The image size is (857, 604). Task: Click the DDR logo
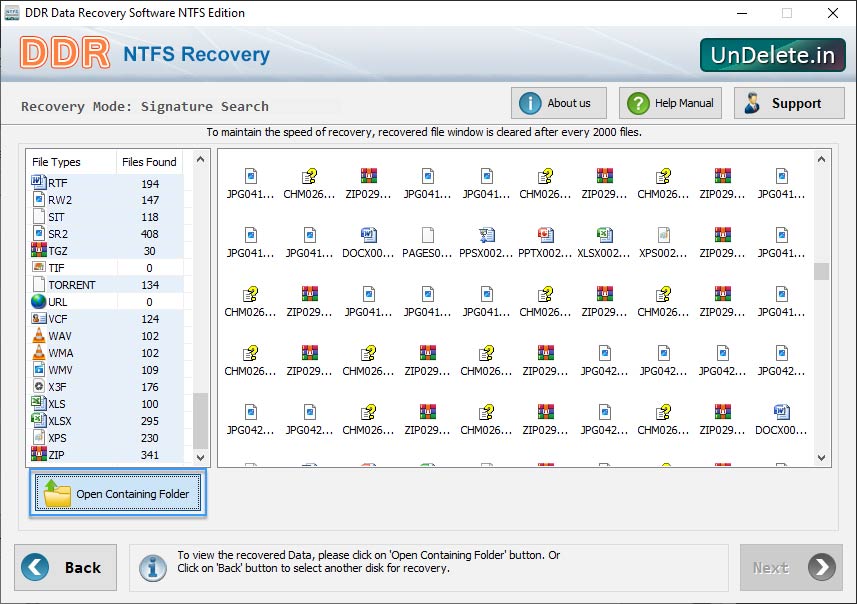pyautogui.click(x=64, y=53)
